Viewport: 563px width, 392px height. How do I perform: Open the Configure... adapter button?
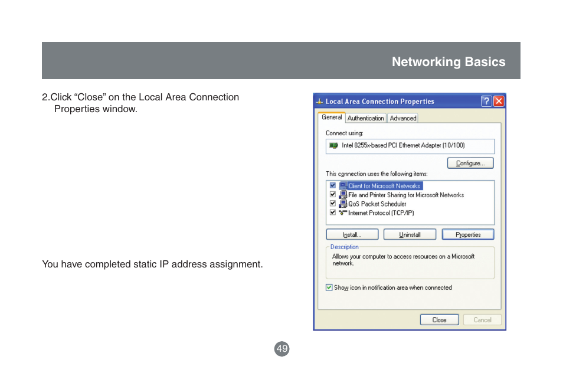(x=470, y=163)
